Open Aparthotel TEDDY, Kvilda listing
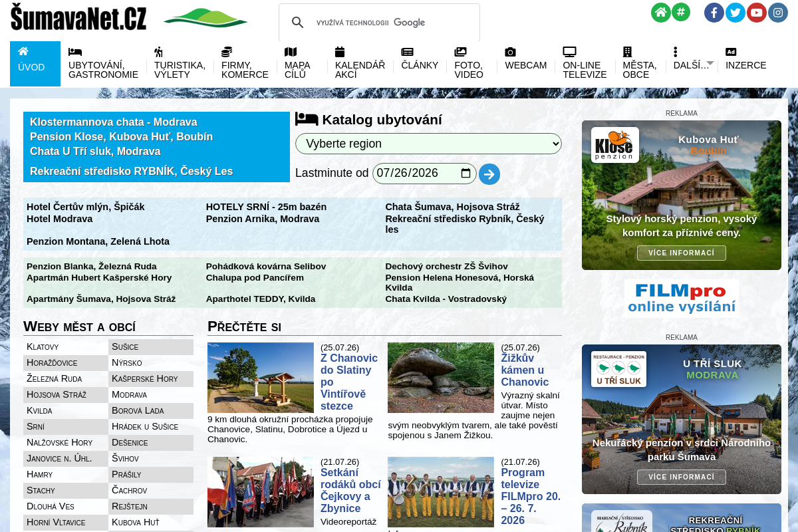 (261, 299)
